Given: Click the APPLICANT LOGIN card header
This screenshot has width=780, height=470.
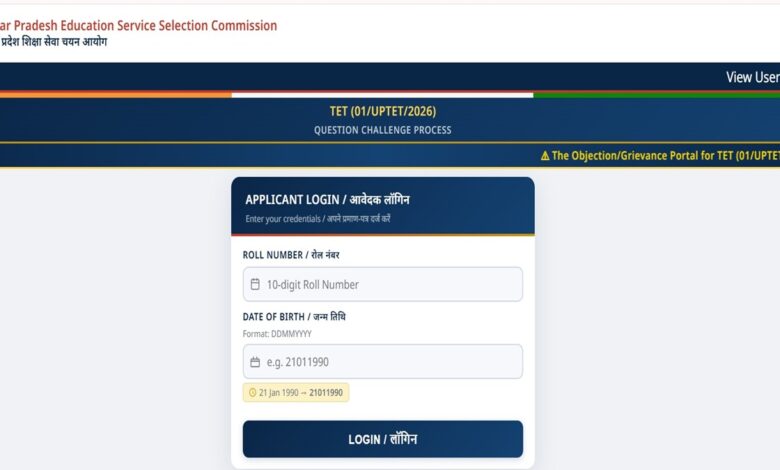Looking at the screenshot, I should tap(383, 206).
